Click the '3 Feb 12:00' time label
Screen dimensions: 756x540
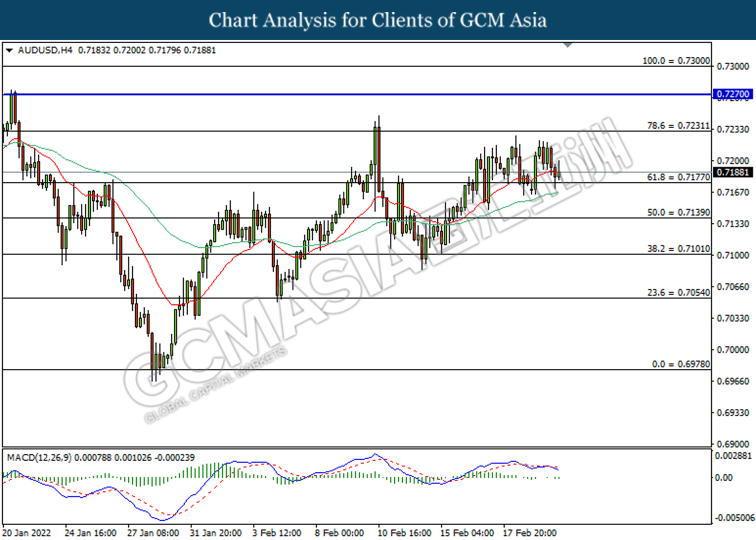click(277, 533)
